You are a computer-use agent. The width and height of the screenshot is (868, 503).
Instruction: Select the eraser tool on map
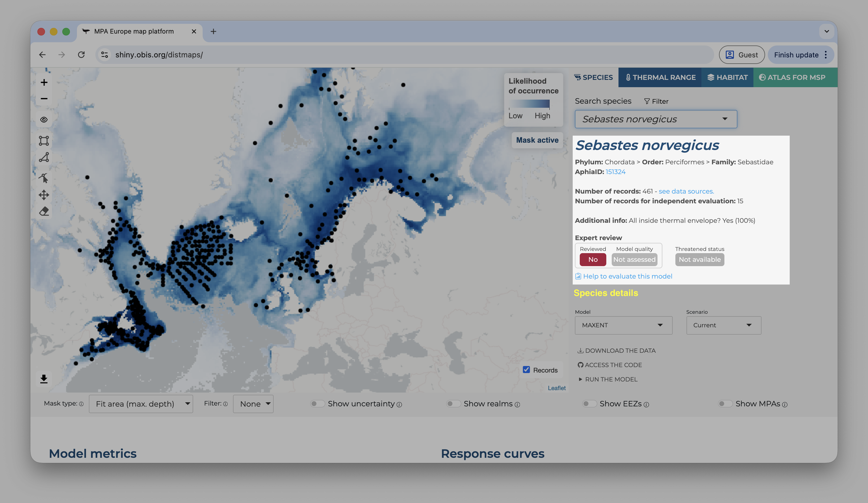(44, 211)
